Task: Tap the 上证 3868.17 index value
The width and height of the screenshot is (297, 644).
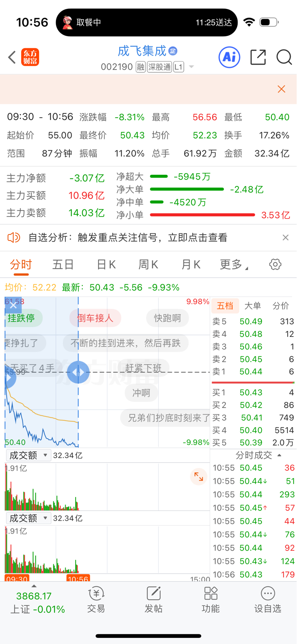Action: (x=34, y=596)
